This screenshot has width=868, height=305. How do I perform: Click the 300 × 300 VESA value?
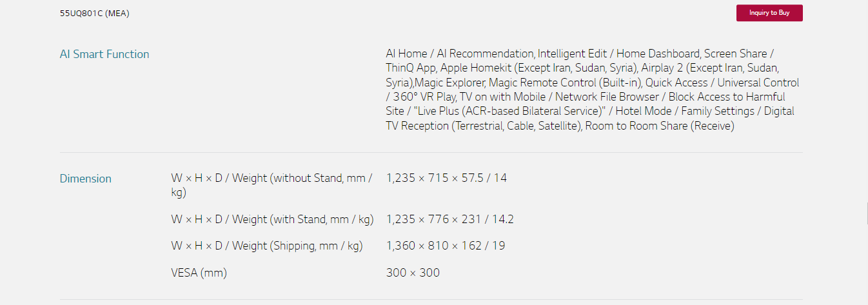pos(413,273)
